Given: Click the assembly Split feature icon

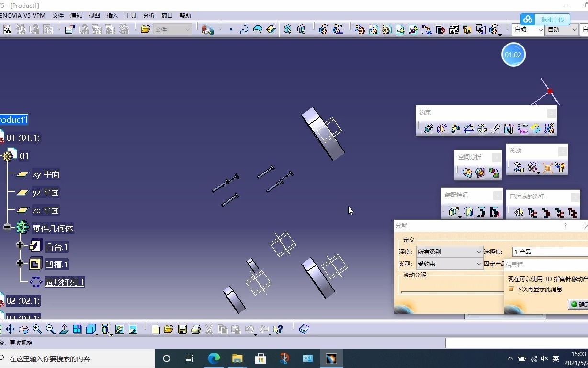Looking at the screenshot, I should click(453, 211).
